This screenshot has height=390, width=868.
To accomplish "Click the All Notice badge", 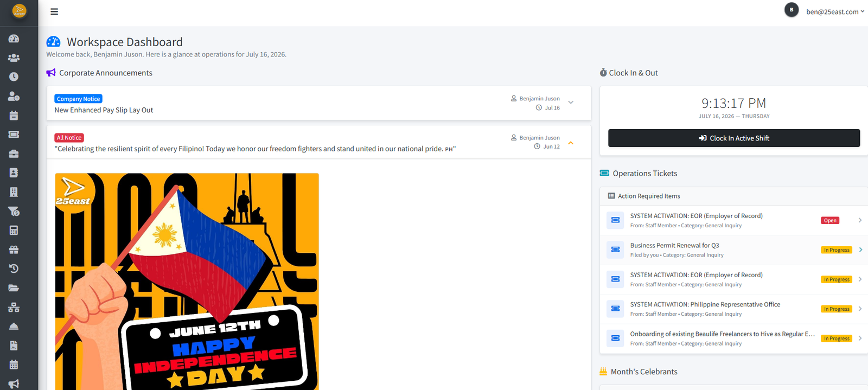I will coord(69,138).
